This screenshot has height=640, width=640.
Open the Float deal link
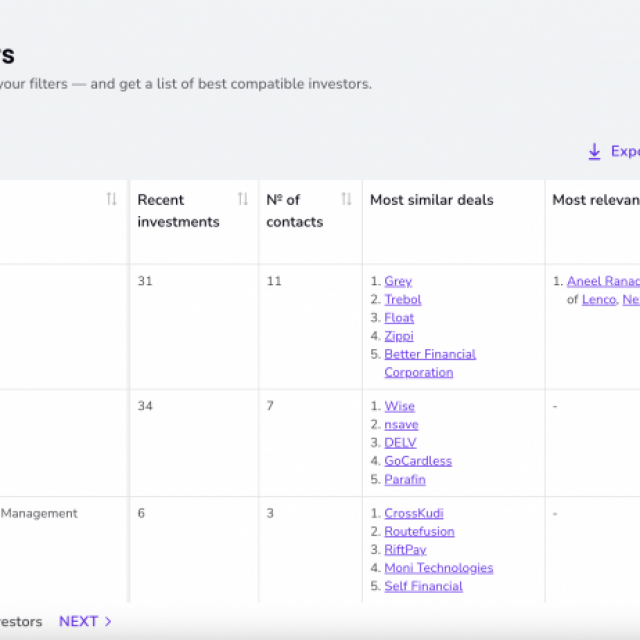(399, 318)
